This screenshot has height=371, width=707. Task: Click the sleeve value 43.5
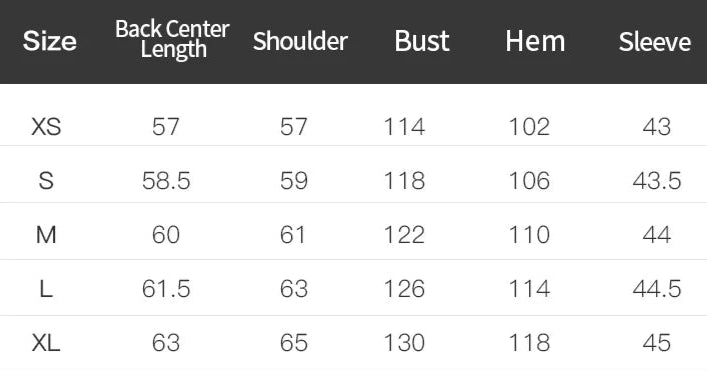pyautogui.click(x=656, y=181)
